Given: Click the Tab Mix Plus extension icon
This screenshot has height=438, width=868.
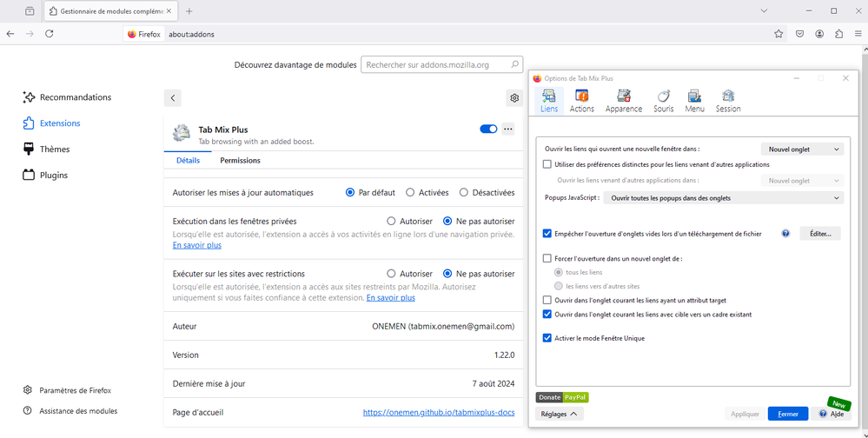Looking at the screenshot, I should point(182,134).
